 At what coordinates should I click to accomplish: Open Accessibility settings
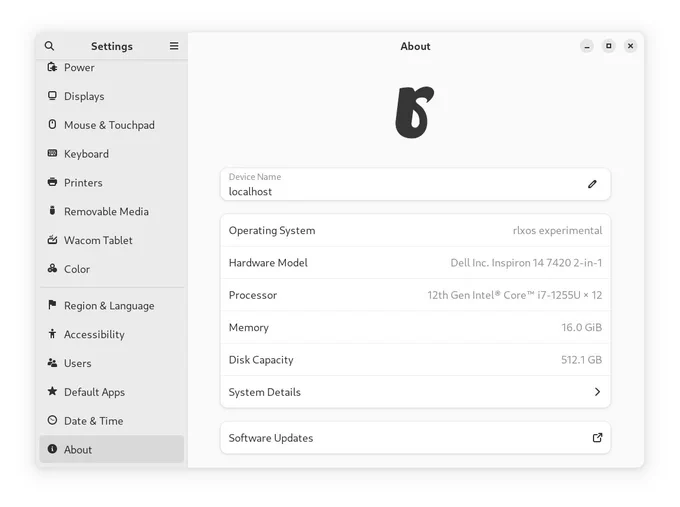111,334
